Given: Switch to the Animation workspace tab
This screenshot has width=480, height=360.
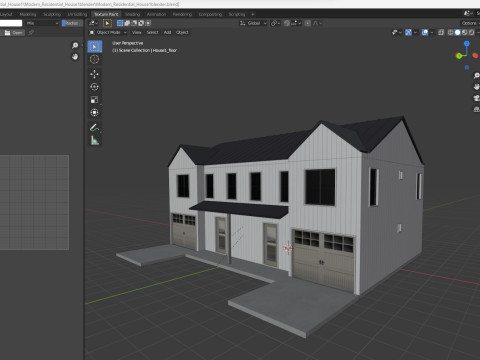Looking at the screenshot, I should 156,14.
